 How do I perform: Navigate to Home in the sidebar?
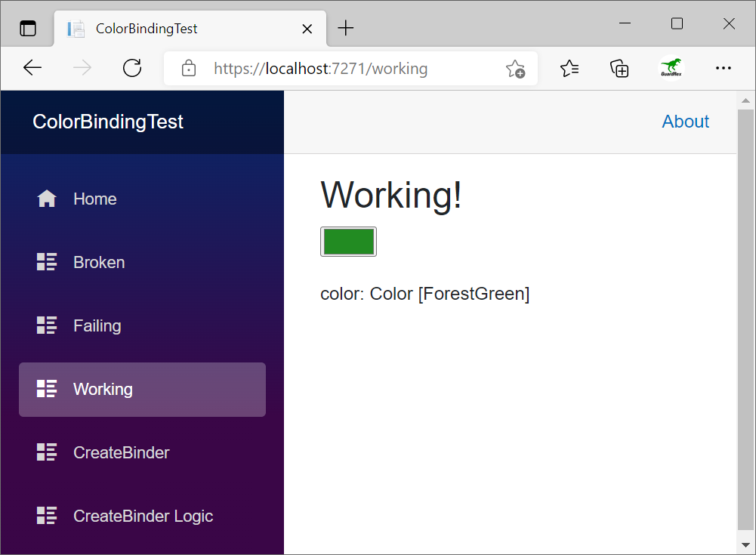click(x=94, y=198)
